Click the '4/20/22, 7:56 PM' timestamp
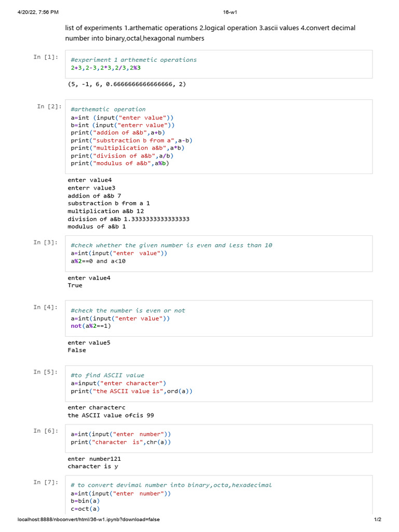This screenshot has width=399, height=532. click(38, 12)
